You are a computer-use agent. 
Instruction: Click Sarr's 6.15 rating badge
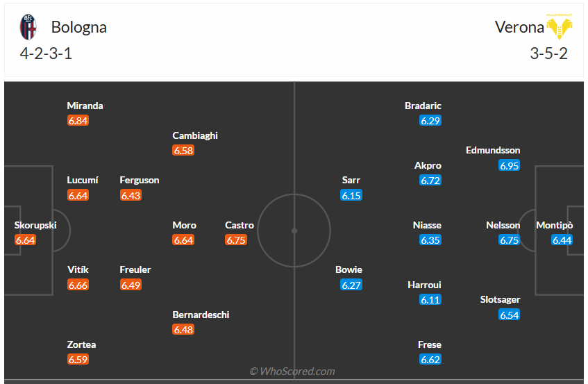(x=351, y=196)
